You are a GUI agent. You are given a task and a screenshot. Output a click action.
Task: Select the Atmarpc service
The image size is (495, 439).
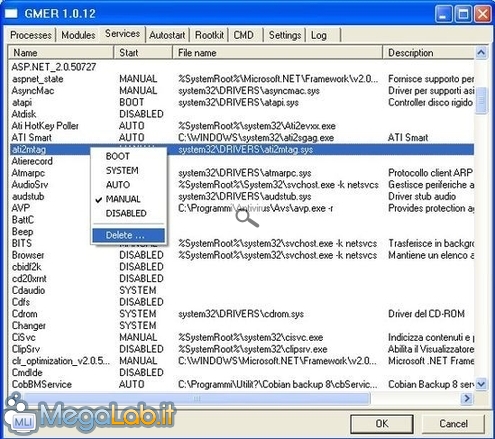pos(28,173)
